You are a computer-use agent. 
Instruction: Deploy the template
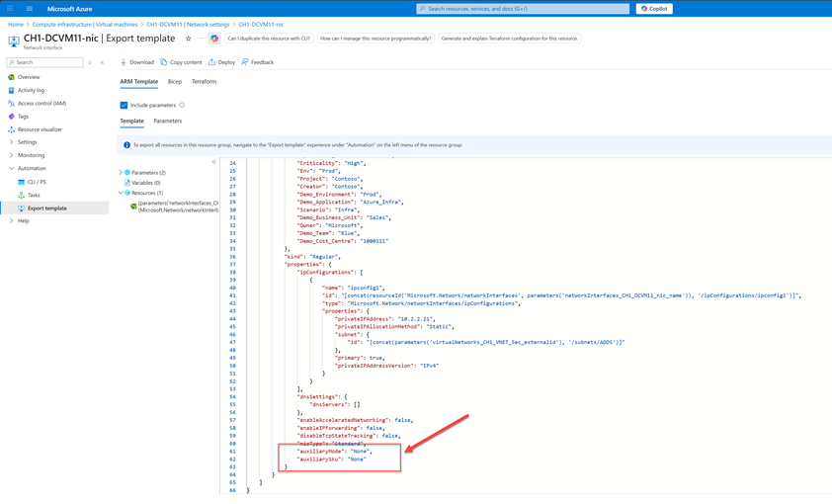[221, 62]
